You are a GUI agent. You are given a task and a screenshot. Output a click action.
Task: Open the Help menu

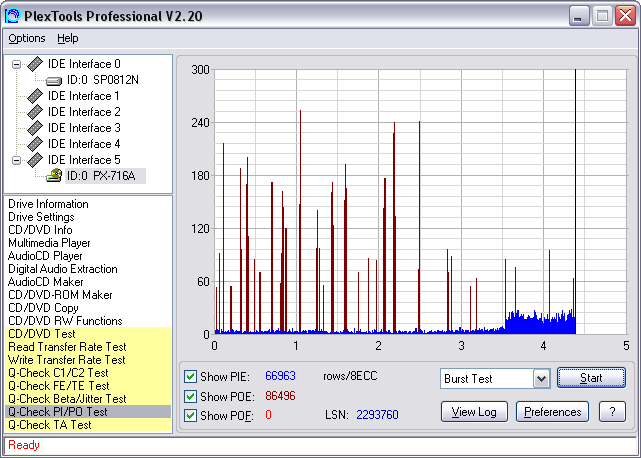(67, 38)
